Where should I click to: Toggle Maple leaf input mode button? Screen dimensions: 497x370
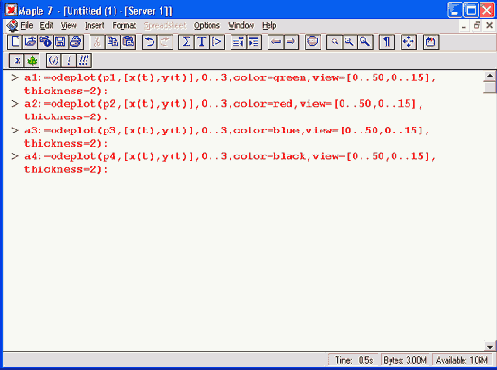(32, 61)
